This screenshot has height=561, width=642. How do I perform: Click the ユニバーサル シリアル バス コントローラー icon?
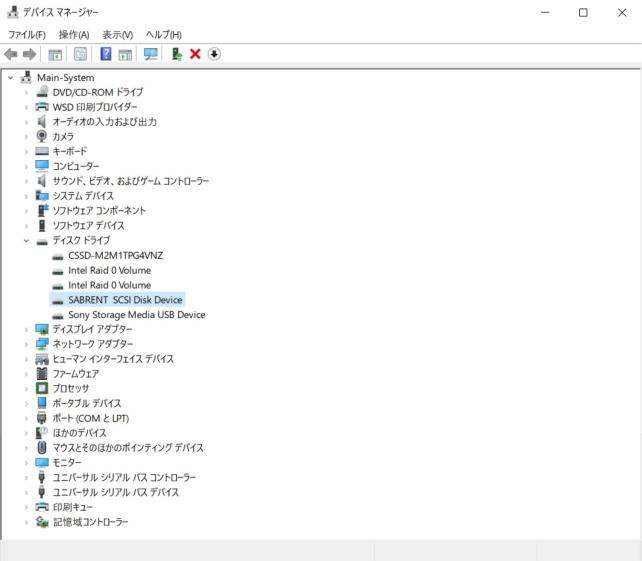41,477
